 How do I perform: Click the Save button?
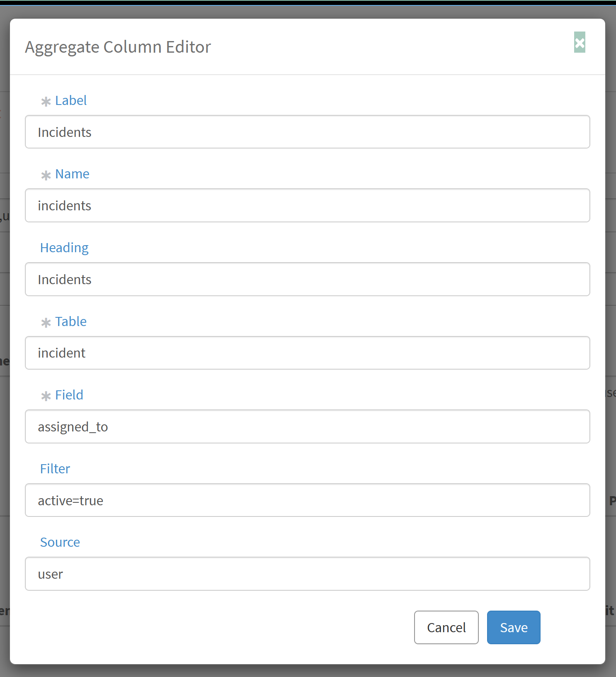tap(513, 627)
